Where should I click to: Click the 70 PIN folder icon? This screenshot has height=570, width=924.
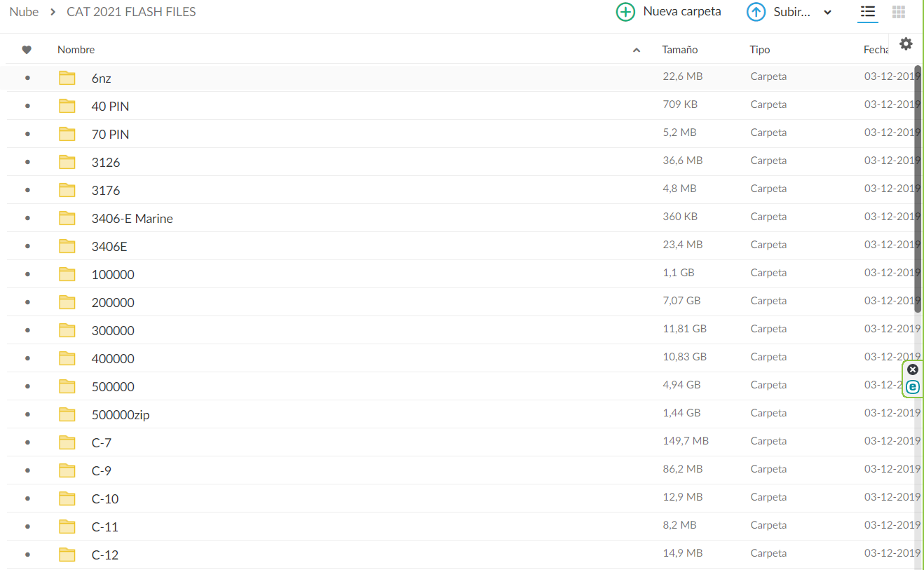pyautogui.click(x=67, y=134)
